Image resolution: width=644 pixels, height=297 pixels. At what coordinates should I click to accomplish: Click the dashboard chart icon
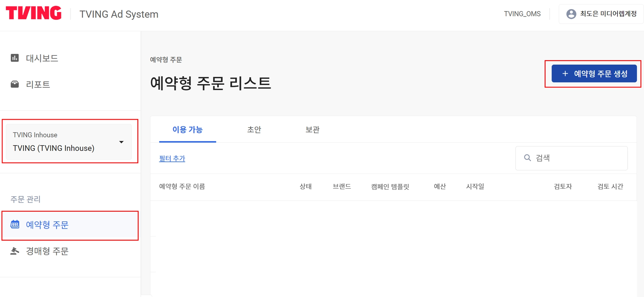point(15,58)
